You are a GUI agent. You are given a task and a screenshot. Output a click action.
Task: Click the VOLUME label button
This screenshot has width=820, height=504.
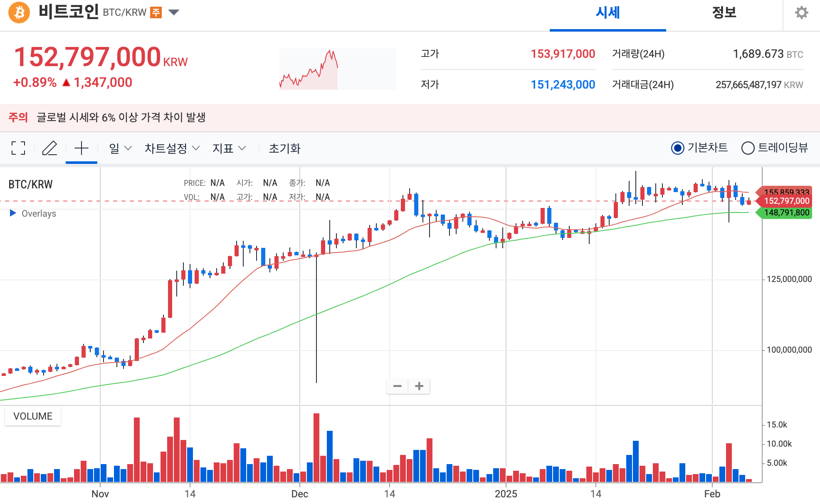click(33, 416)
